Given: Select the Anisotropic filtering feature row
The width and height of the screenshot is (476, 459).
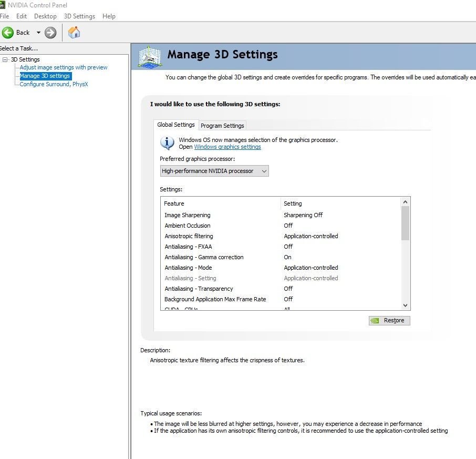Looking at the screenshot, I should [x=281, y=236].
